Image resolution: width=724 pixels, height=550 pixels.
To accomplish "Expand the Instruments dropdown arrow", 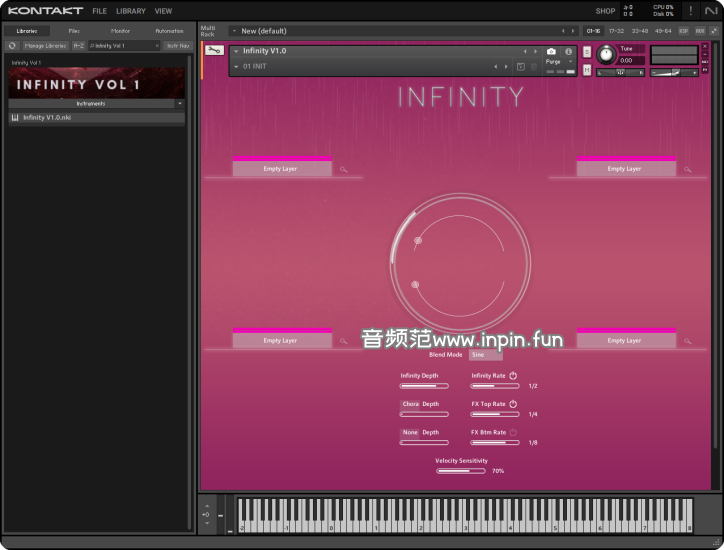I will click(x=180, y=103).
